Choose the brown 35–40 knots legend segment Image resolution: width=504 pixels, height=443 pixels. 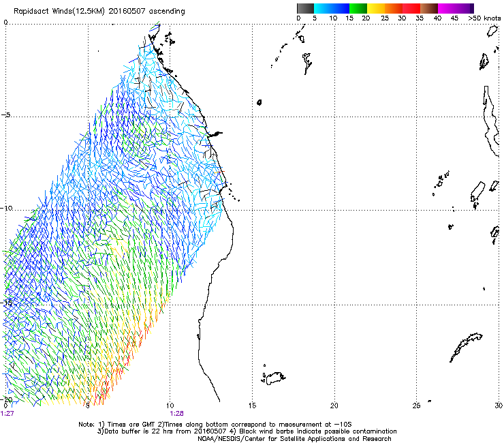[429, 8]
